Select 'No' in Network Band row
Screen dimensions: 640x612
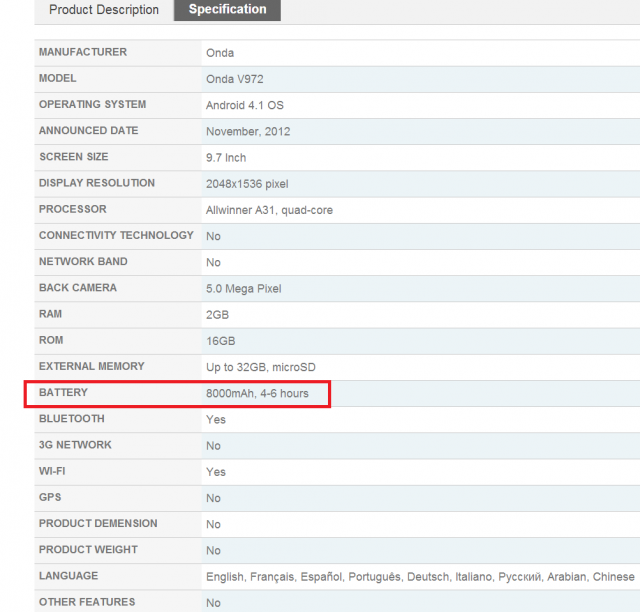coord(213,263)
